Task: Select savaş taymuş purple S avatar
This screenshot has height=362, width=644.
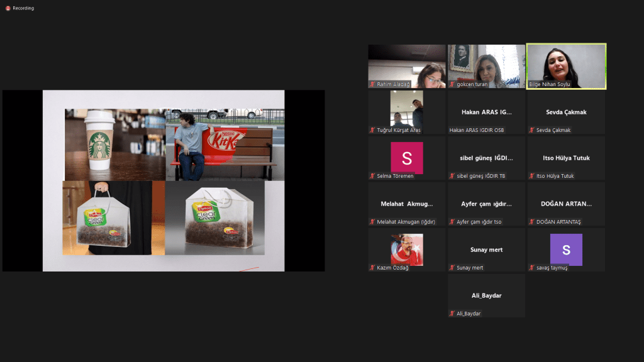Action: pyautogui.click(x=566, y=250)
